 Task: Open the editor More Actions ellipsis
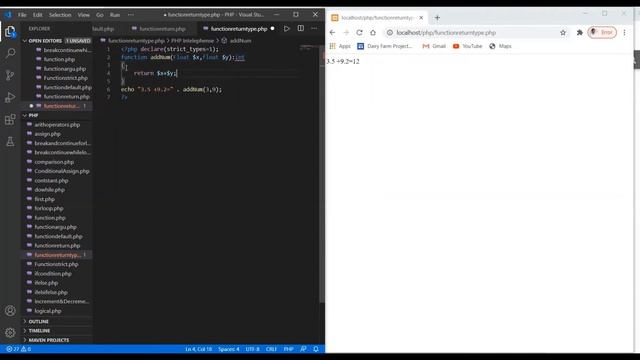[314, 29]
